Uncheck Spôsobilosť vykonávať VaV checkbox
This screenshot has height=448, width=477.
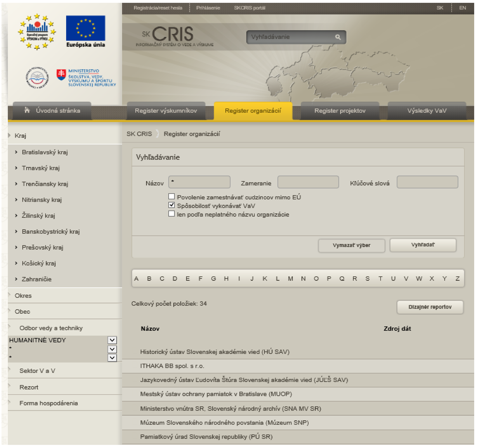[x=172, y=205]
